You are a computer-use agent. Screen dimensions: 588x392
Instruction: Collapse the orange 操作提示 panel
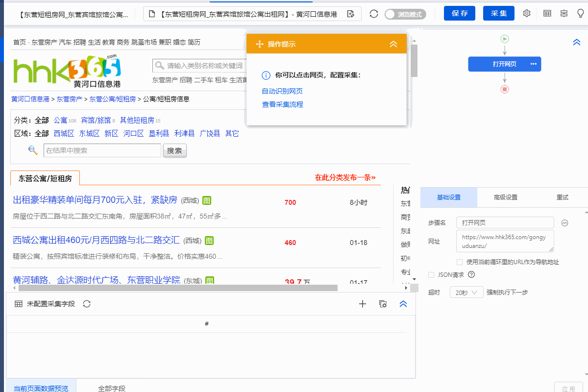(x=393, y=44)
